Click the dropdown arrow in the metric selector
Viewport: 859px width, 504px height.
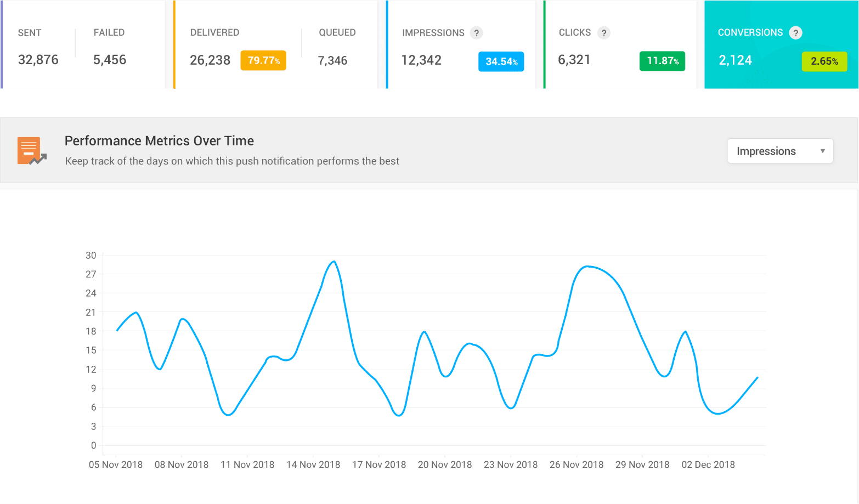(822, 151)
